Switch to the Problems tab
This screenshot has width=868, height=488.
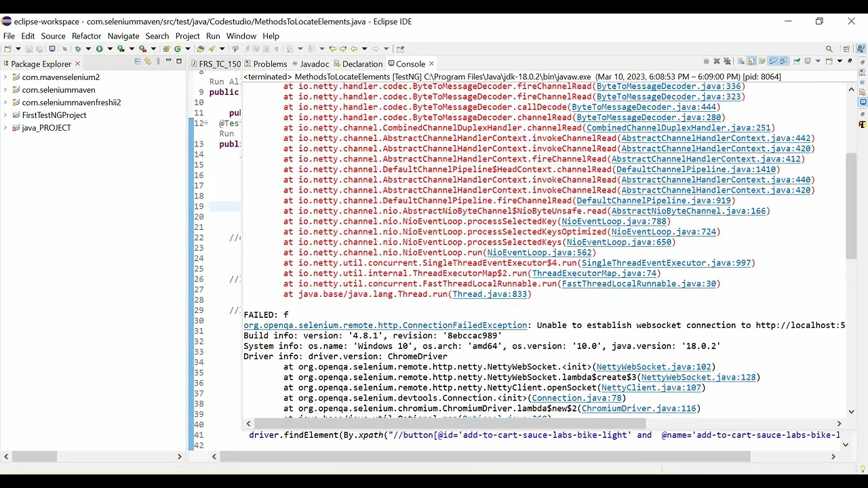[265, 64]
